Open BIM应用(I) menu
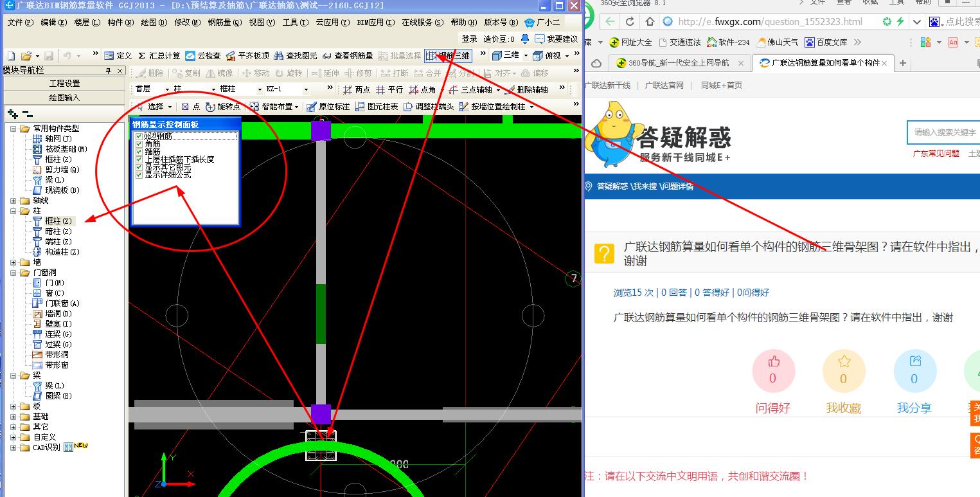Image resolution: width=980 pixels, height=497 pixels. pyautogui.click(x=375, y=23)
